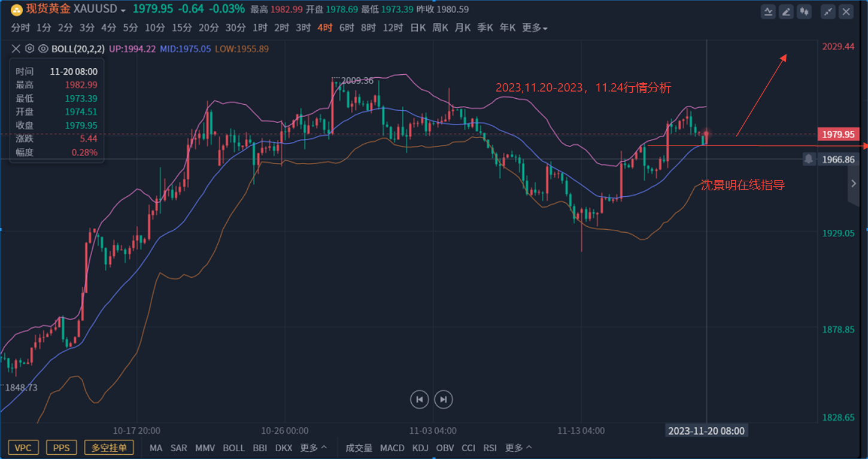Select the drawing pencil tool
Screen dimensions: 868x459
pos(786,11)
